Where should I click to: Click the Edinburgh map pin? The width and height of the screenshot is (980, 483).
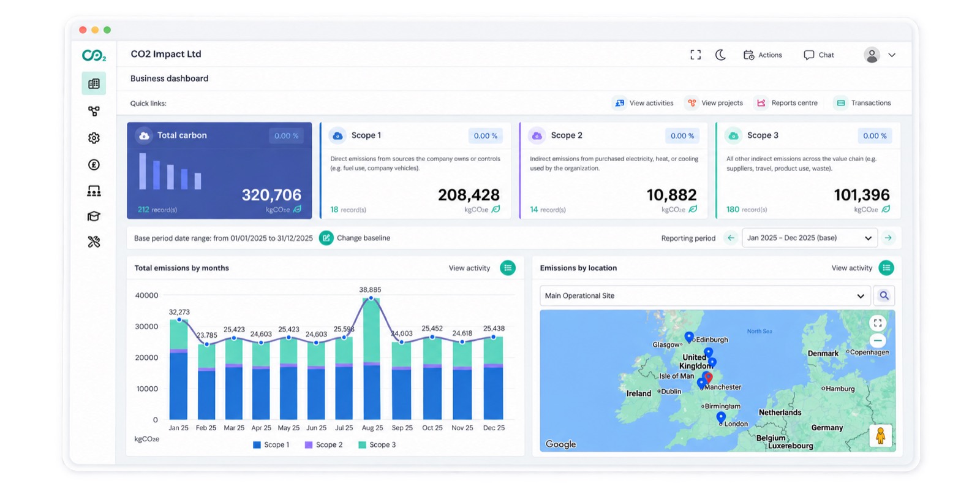[689, 337]
